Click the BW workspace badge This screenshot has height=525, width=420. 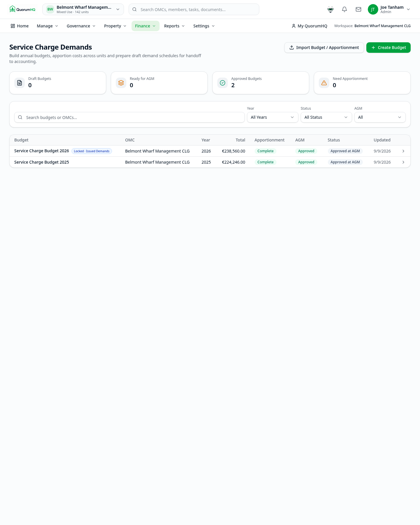[50, 9]
